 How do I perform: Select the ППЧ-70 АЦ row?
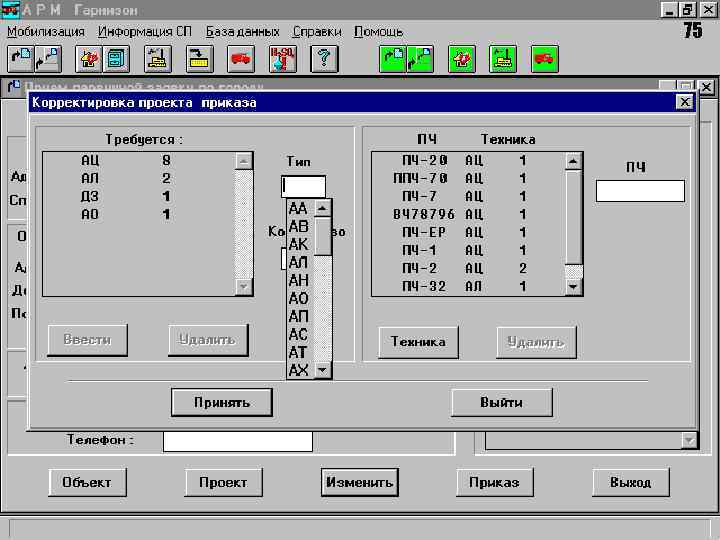tap(469, 179)
